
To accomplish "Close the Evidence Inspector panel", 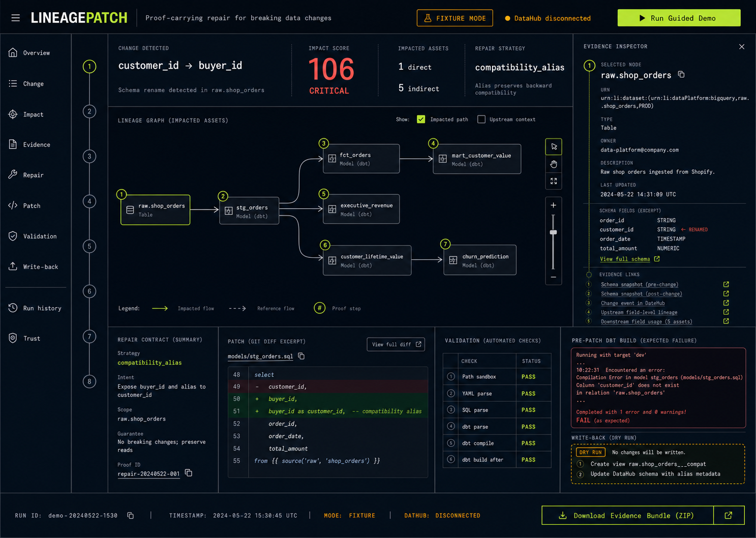I will coord(742,47).
